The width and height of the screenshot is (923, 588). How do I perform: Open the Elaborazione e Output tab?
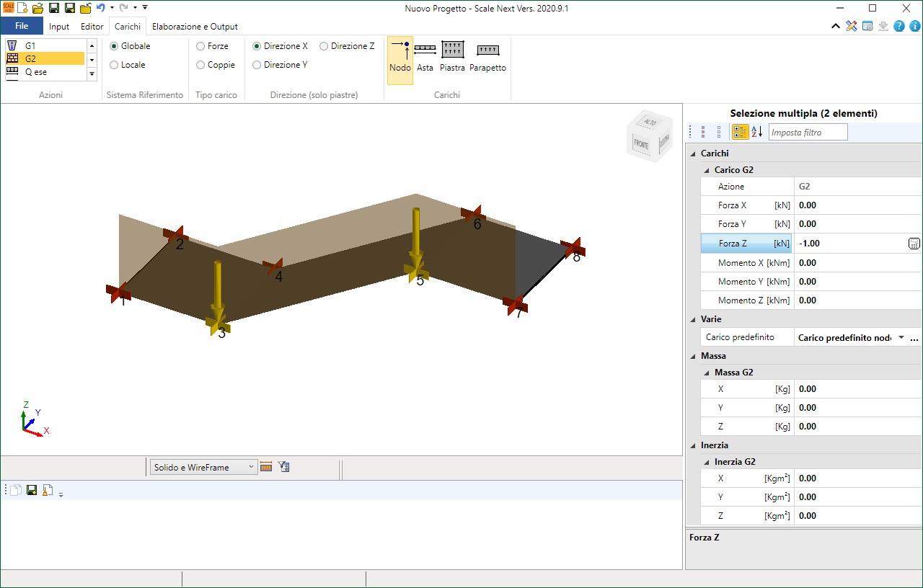pos(195,27)
